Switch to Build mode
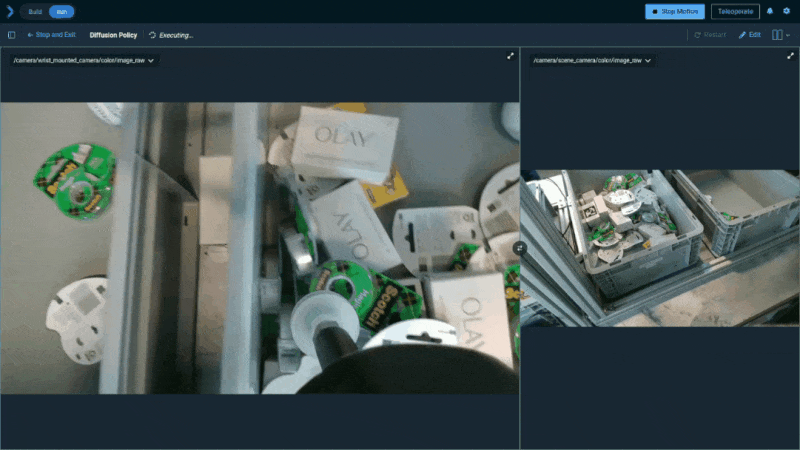 coord(35,11)
